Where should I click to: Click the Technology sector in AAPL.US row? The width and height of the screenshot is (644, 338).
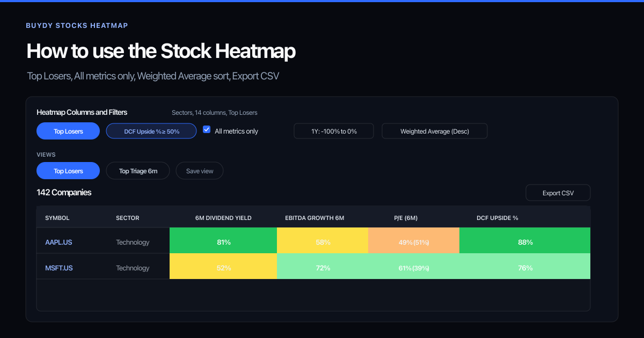[133, 242]
